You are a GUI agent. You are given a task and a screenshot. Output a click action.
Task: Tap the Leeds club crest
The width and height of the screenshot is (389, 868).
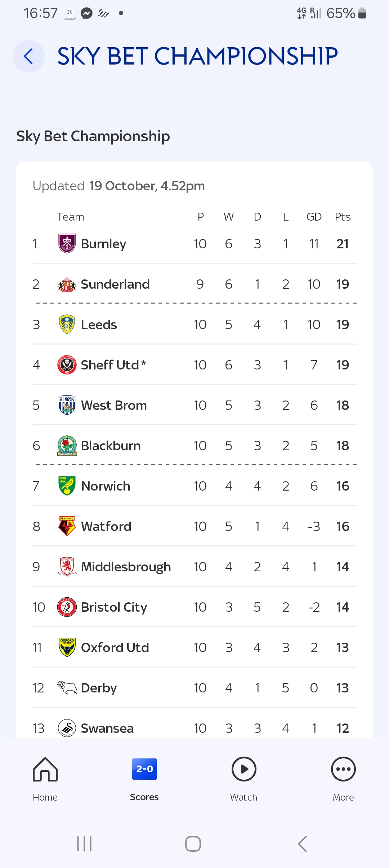click(x=67, y=324)
